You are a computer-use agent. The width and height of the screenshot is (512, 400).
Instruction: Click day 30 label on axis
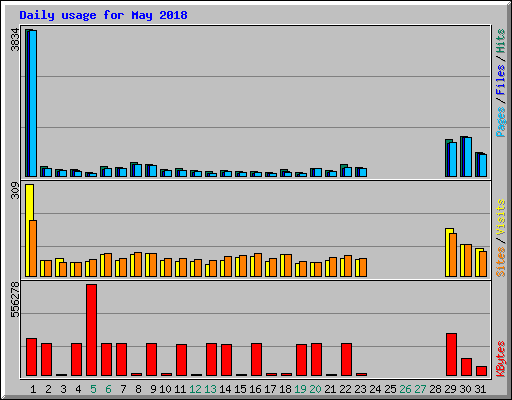[465, 389]
